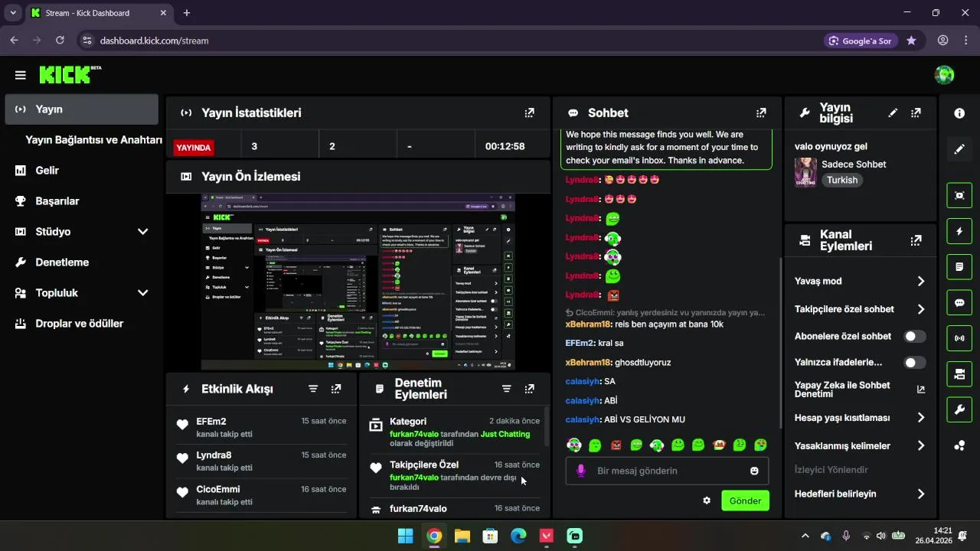Toggle channel actions widget in right rail

[x=959, y=374]
